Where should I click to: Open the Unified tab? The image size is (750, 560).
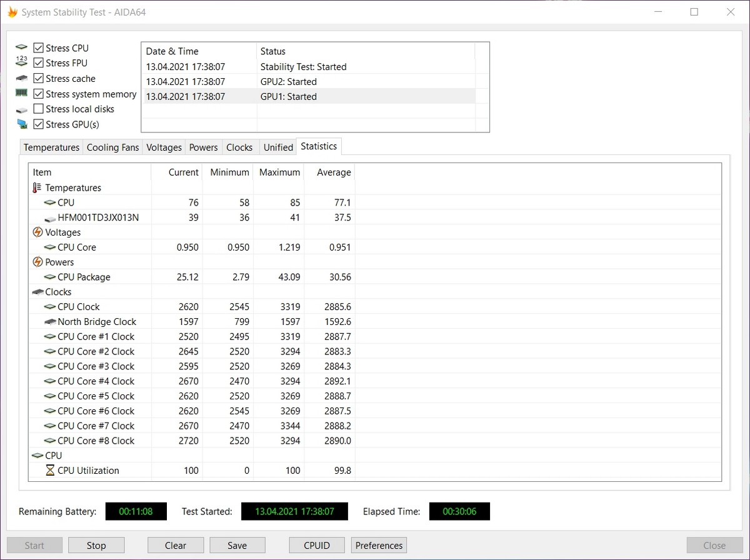[278, 147]
